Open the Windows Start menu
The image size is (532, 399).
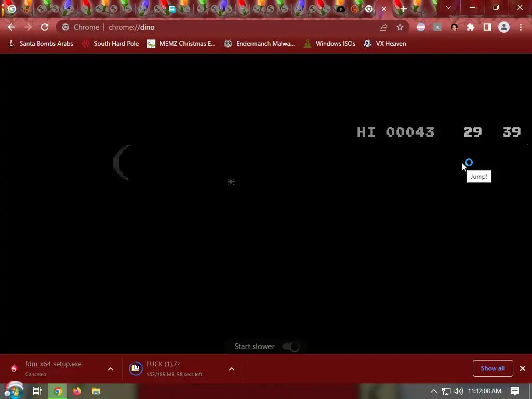pyautogui.click(x=14, y=391)
